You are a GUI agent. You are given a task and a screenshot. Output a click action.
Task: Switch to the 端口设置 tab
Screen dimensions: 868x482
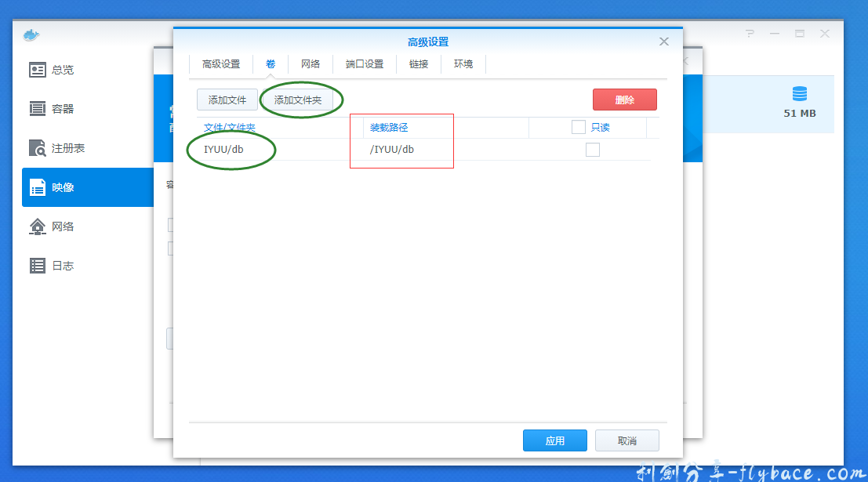click(364, 64)
